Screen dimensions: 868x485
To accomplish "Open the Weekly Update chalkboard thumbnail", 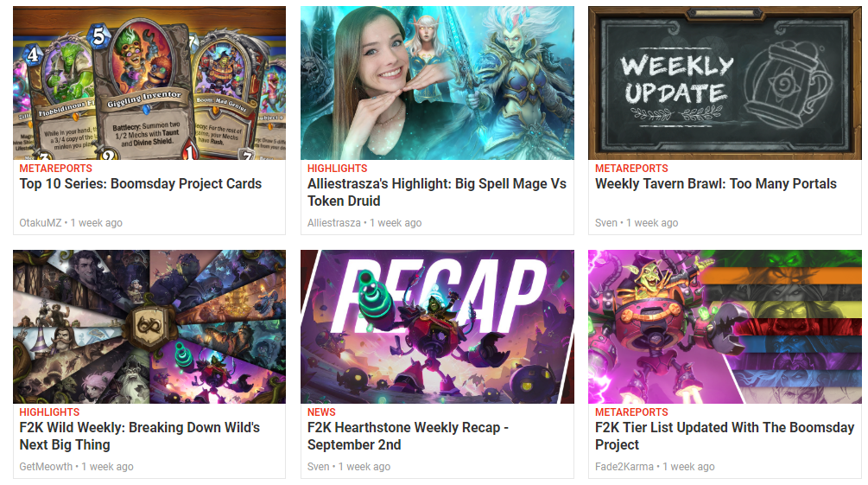I will 725,83.
